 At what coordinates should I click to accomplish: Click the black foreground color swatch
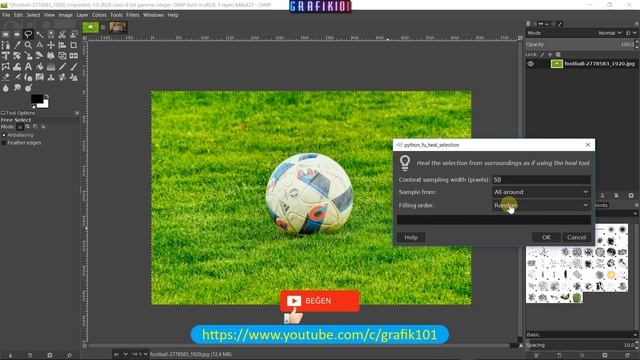37,98
